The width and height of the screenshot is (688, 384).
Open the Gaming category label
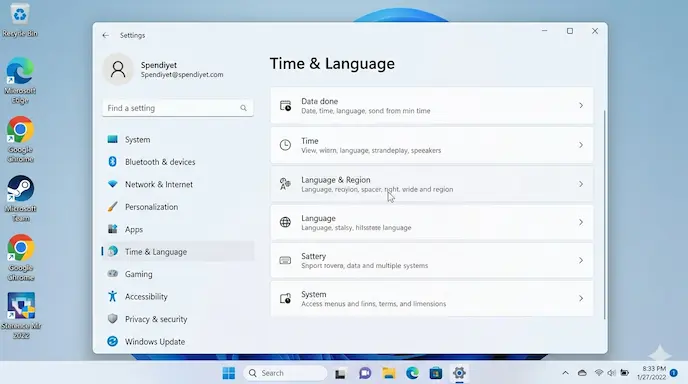click(x=139, y=274)
